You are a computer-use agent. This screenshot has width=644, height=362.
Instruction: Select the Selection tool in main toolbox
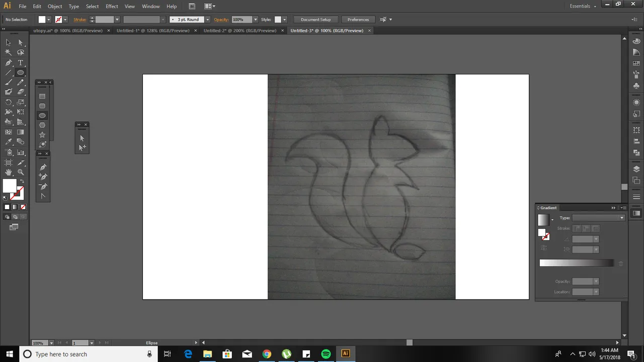click(x=9, y=43)
